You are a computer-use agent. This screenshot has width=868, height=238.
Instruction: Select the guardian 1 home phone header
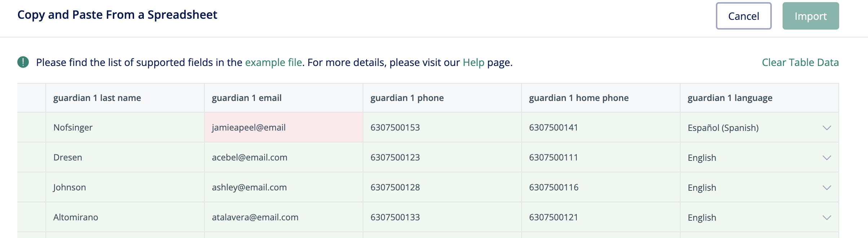pos(601,98)
